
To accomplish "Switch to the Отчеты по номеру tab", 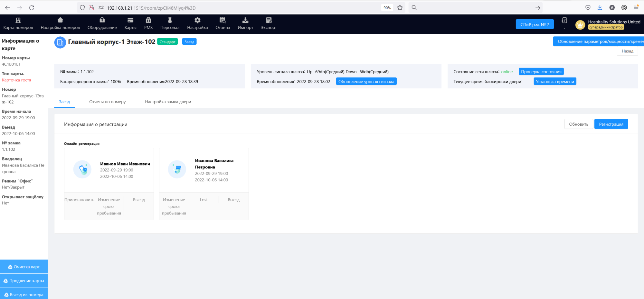I will (107, 102).
